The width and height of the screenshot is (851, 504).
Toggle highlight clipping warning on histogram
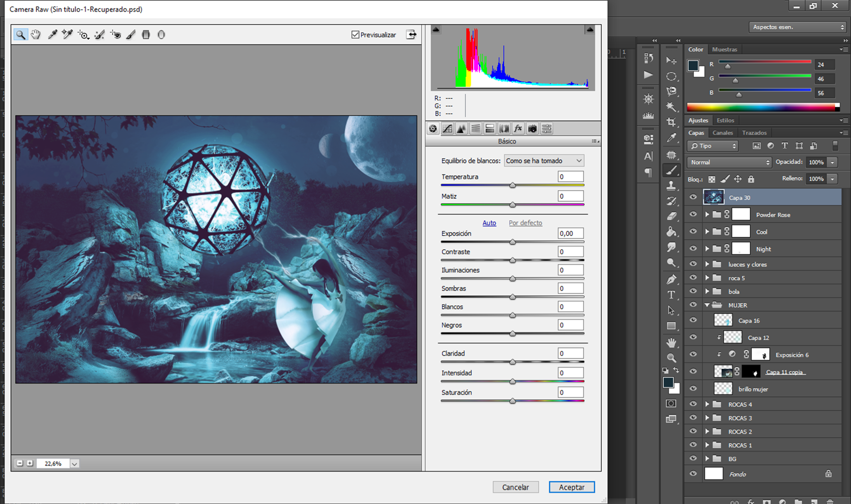[x=590, y=30]
